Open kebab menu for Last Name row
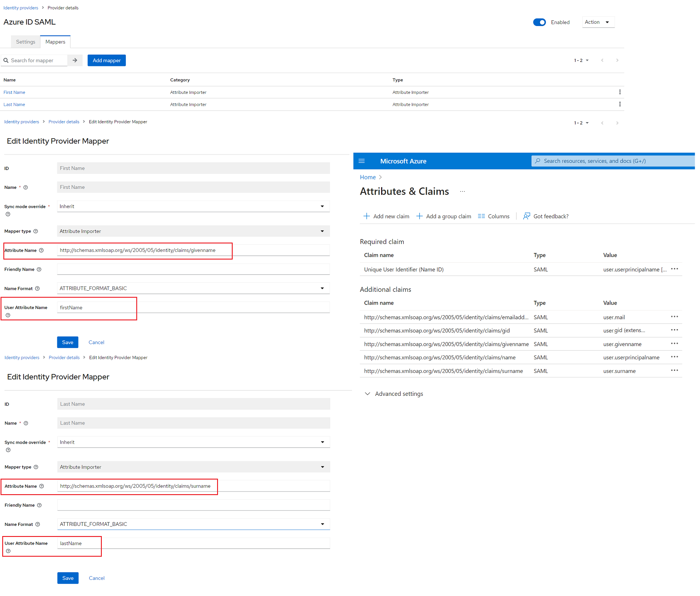Image resolution: width=700 pixels, height=596 pixels. pyautogui.click(x=620, y=104)
